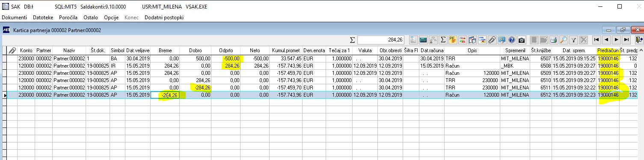Click the camera snapshot icon

pos(522,40)
